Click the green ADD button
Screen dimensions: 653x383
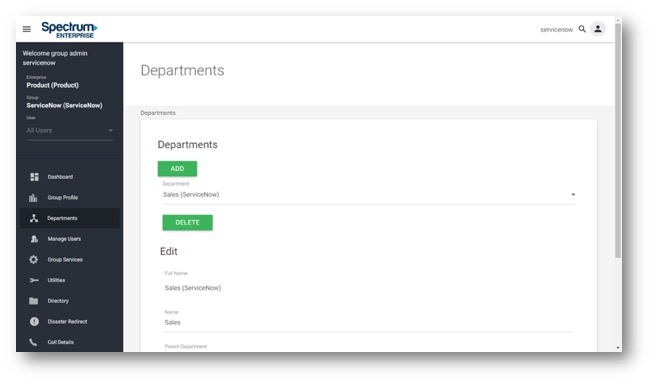(177, 169)
